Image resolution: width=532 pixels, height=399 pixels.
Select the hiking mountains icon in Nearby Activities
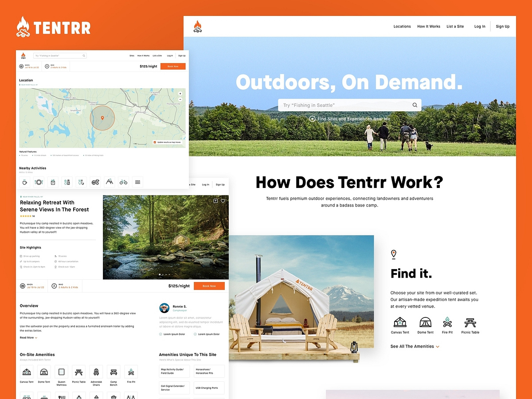[110, 182]
